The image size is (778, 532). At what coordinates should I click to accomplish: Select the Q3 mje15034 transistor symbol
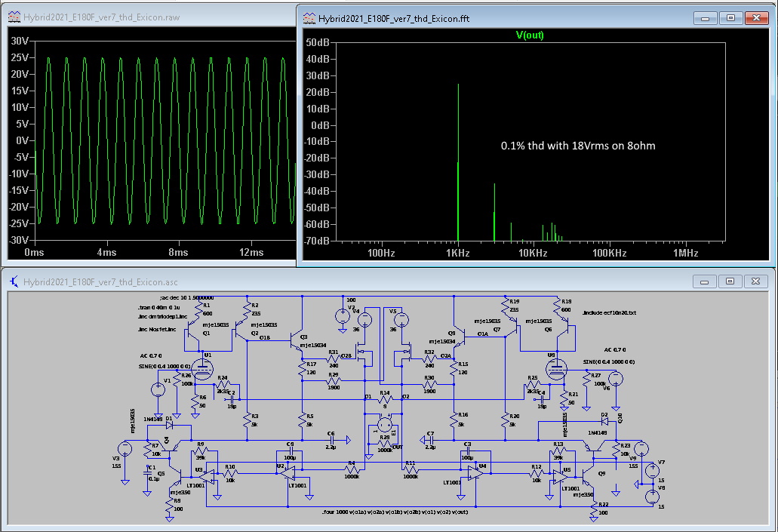coord(297,341)
